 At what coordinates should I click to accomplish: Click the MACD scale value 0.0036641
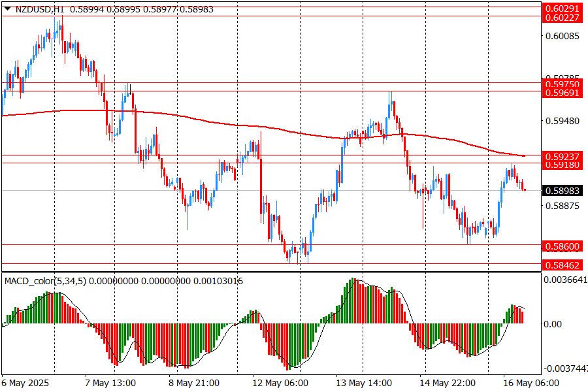click(x=565, y=279)
